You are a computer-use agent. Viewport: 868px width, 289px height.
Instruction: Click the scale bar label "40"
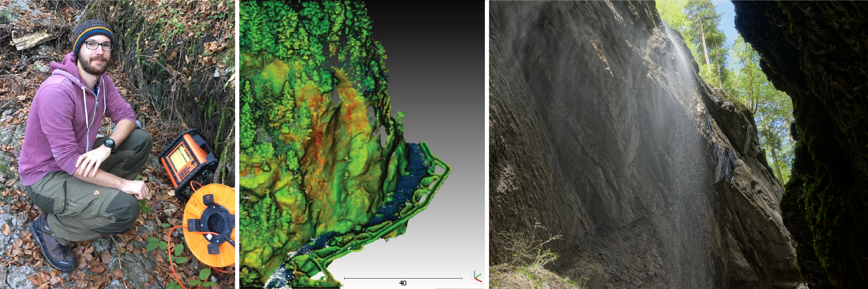403,283
